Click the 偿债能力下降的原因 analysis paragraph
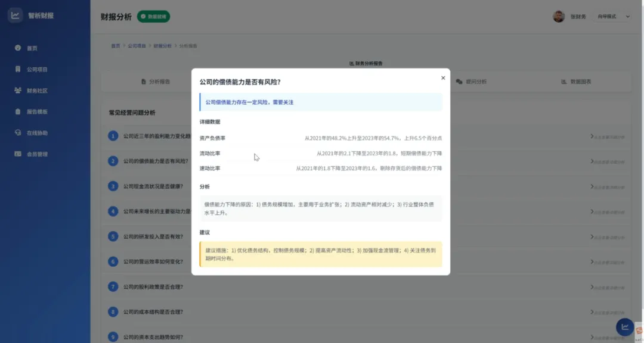 [x=321, y=208]
